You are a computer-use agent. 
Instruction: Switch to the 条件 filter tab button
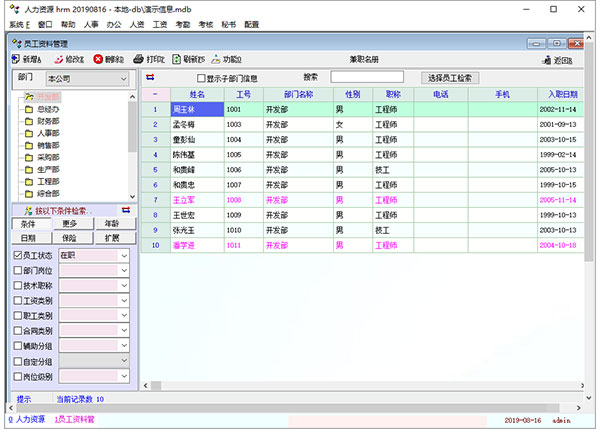click(31, 224)
